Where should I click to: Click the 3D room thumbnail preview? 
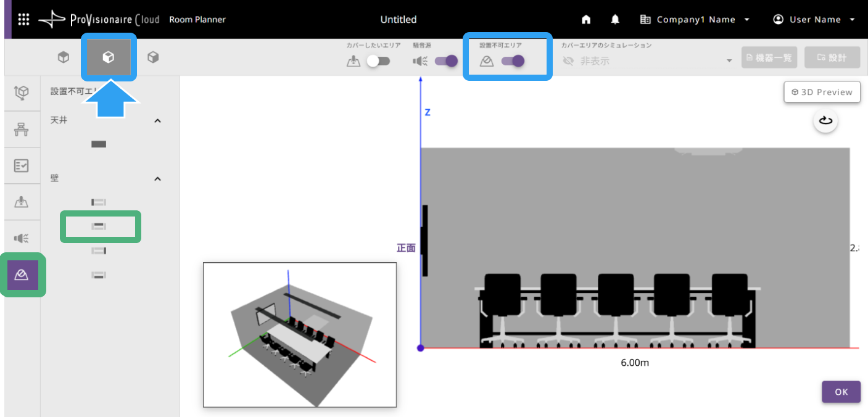coord(300,335)
